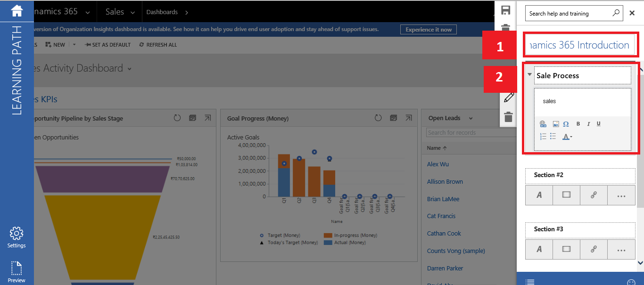The height and width of the screenshot is (285, 644).
Task: Expand the Dashboards breadcrumb chevron
Action: click(x=187, y=12)
